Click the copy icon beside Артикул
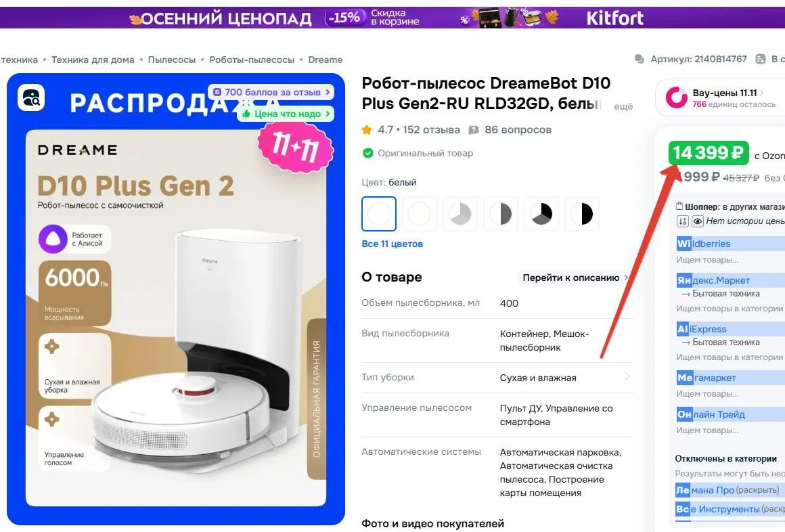 click(x=640, y=59)
